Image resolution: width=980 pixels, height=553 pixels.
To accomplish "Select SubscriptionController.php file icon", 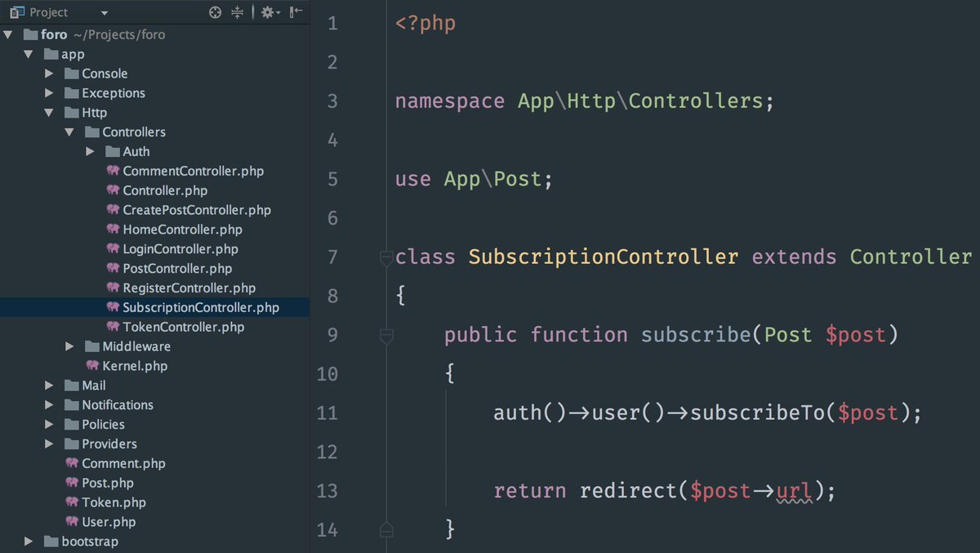I will point(113,308).
